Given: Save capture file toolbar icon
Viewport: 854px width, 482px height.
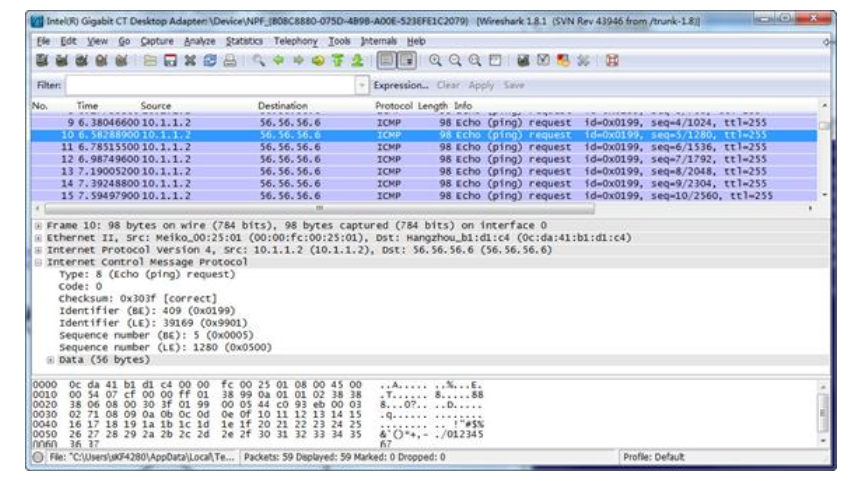Looking at the screenshot, I should click(170, 60).
